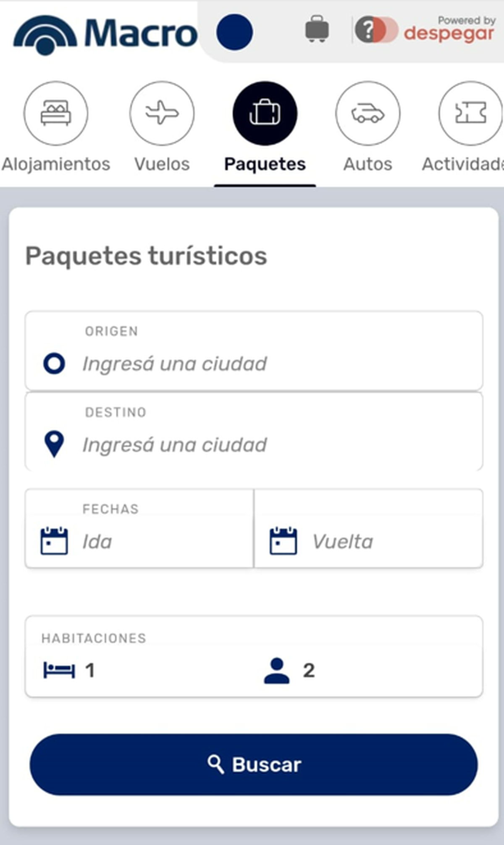Image resolution: width=504 pixels, height=845 pixels.
Task: Click the destination pin icon
Action: [54, 444]
